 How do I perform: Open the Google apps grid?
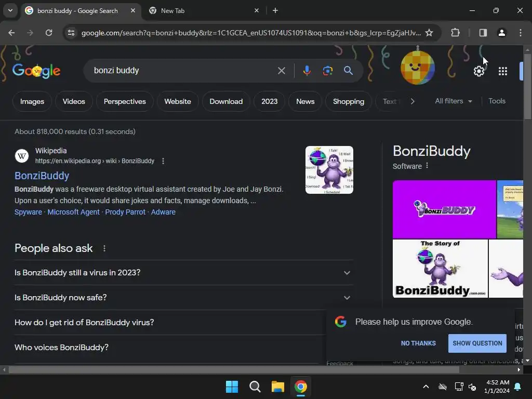[503, 71]
